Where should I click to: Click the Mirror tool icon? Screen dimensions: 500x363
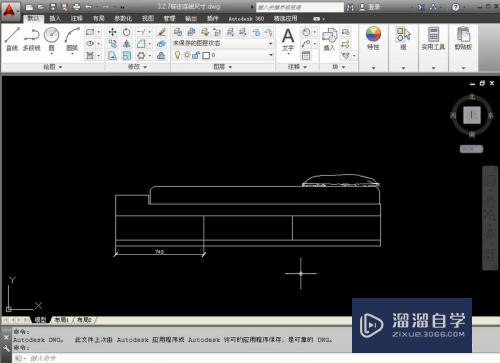coord(127,44)
